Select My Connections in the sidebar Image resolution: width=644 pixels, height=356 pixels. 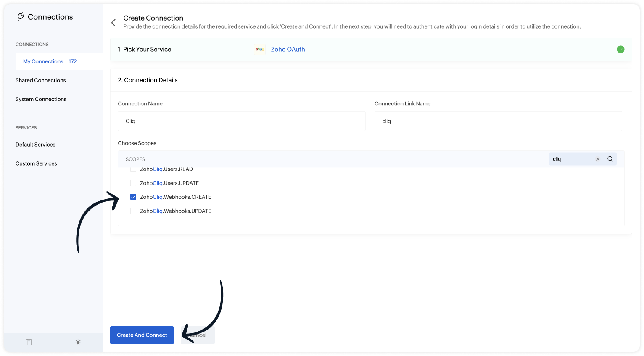tap(43, 61)
